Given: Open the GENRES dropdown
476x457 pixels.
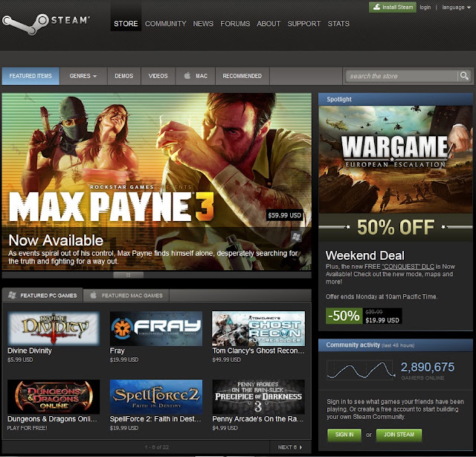Looking at the screenshot, I should (x=83, y=76).
